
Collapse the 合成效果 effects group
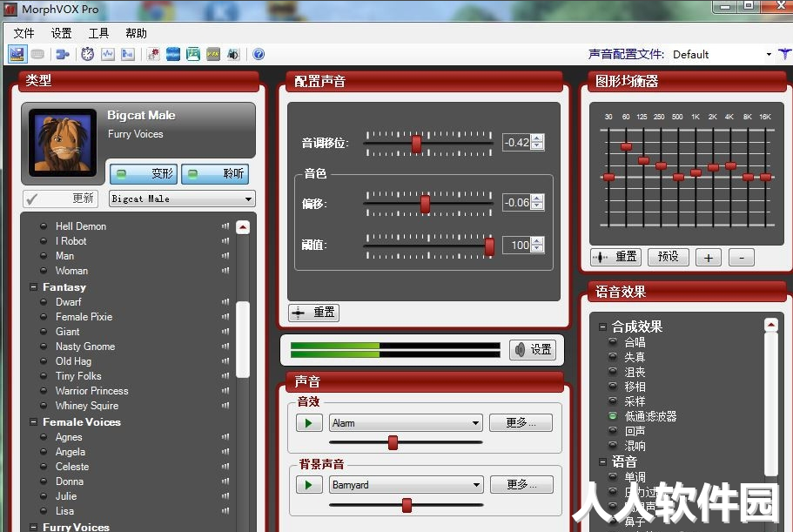point(602,327)
